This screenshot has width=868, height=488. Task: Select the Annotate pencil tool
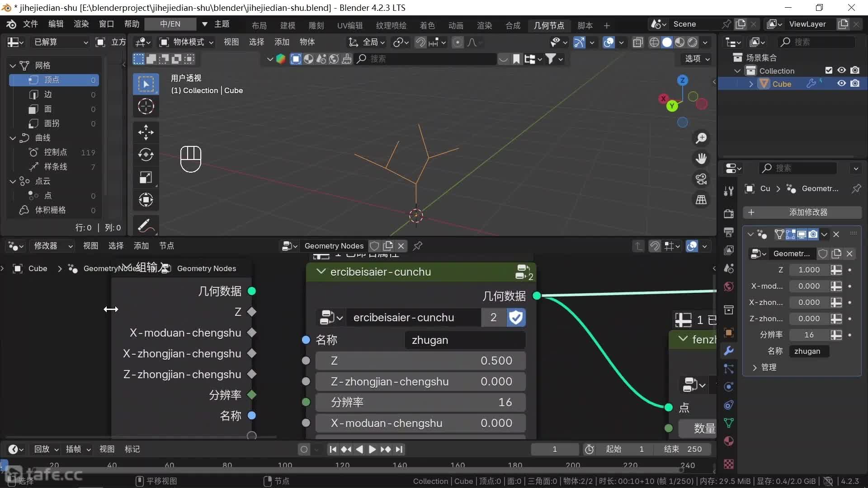[x=146, y=225]
